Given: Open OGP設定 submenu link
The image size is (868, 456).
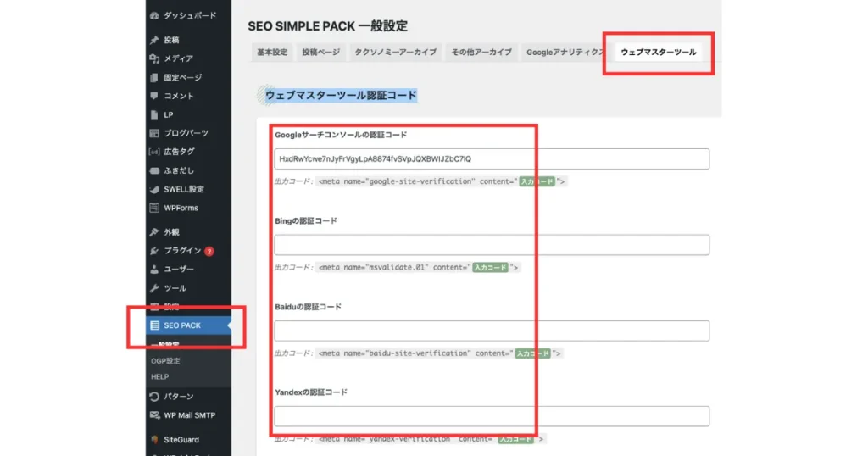Looking at the screenshot, I should pyautogui.click(x=165, y=361).
